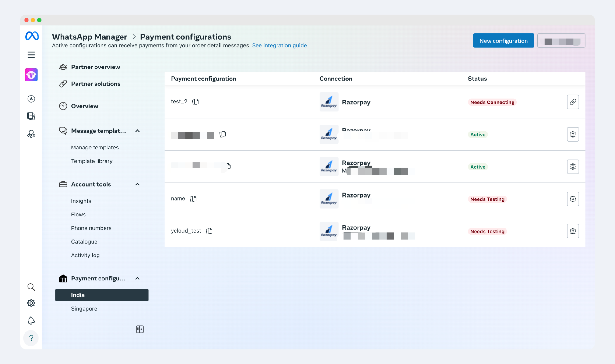Screen dimensions: 615x364
Task: Open notifications bell in left rail
Action: coord(31,320)
